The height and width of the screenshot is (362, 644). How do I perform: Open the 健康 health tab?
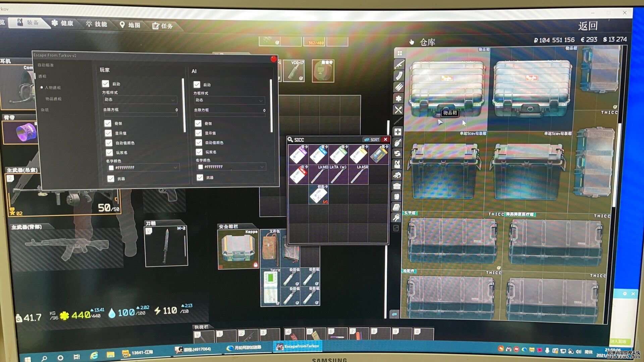tap(63, 23)
